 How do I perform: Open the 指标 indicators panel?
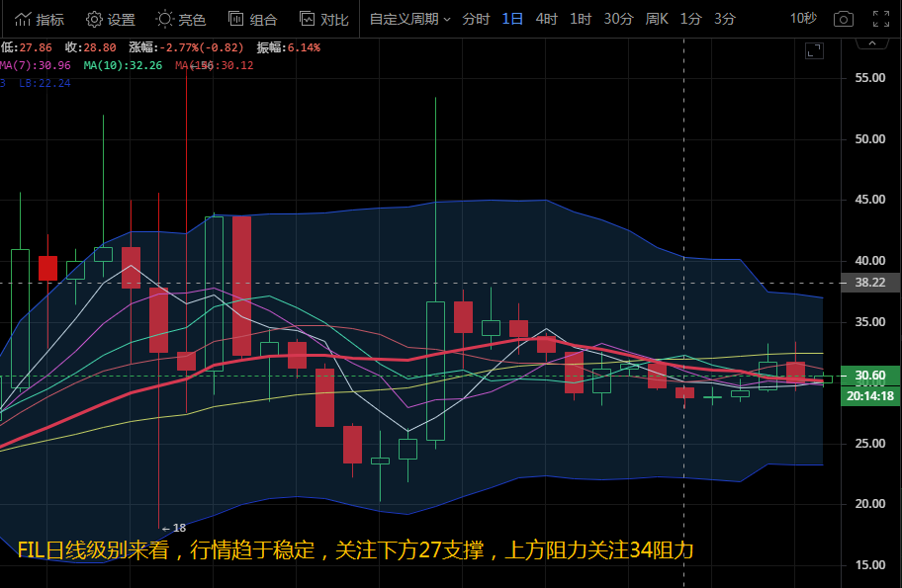point(41,19)
